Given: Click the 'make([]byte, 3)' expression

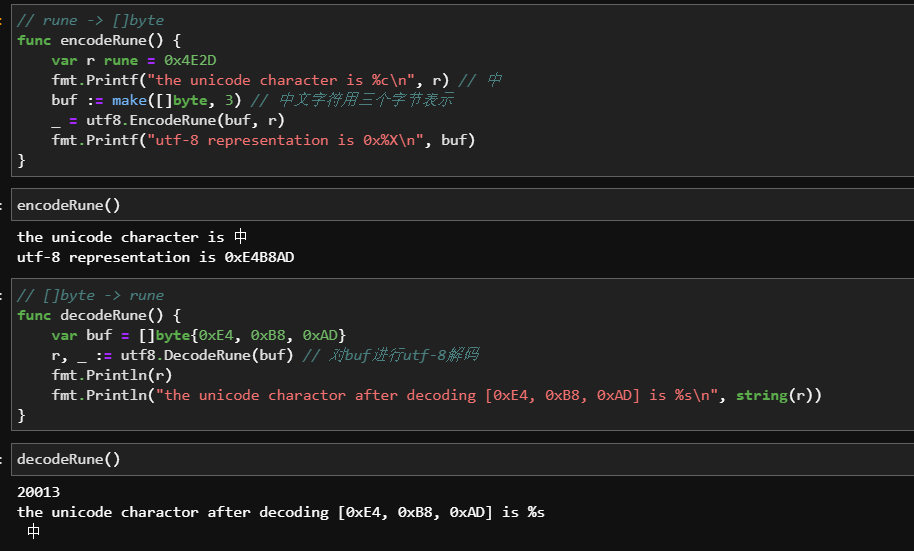Looking at the screenshot, I should pyautogui.click(x=177, y=100).
